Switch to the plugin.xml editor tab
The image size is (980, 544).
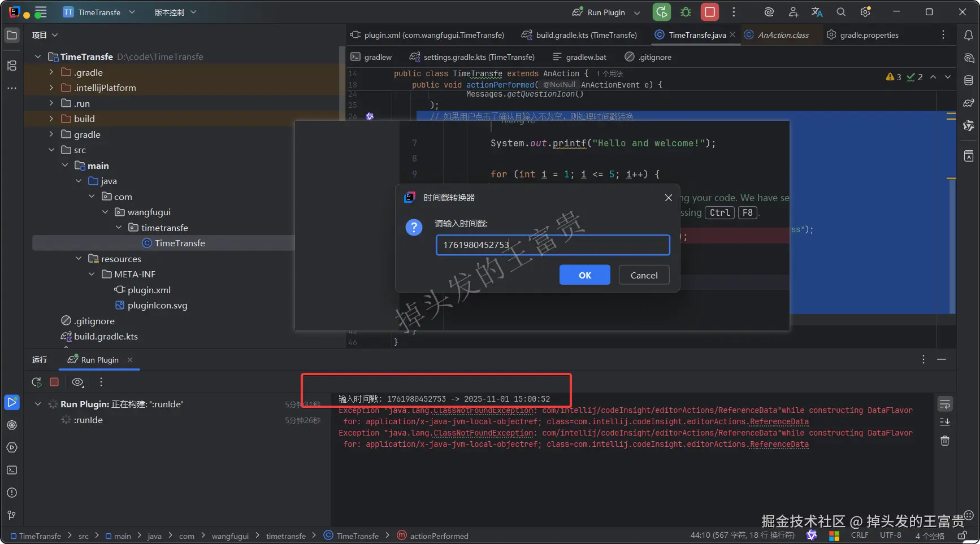[x=427, y=35]
